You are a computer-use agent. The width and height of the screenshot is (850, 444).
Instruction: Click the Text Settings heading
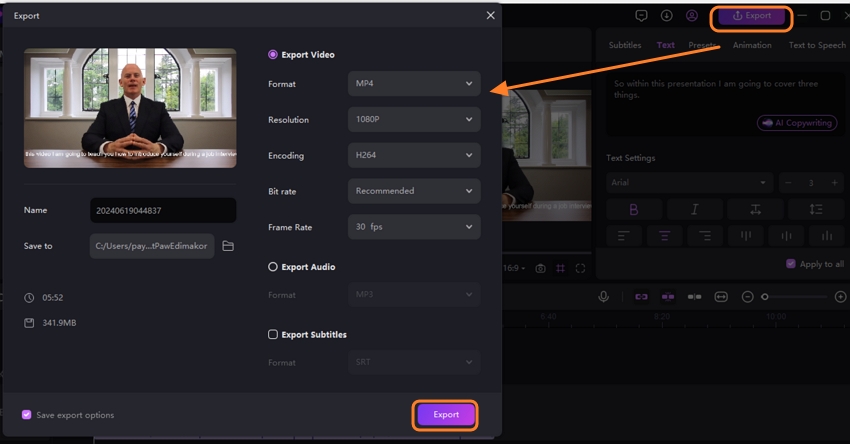[630, 158]
